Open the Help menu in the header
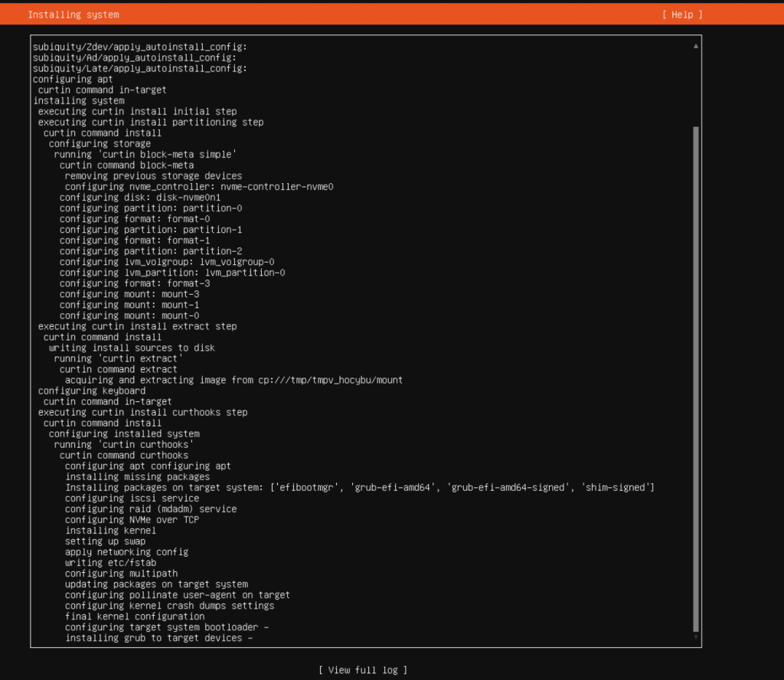The height and width of the screenshot is (680, 784). coord(682,15)
